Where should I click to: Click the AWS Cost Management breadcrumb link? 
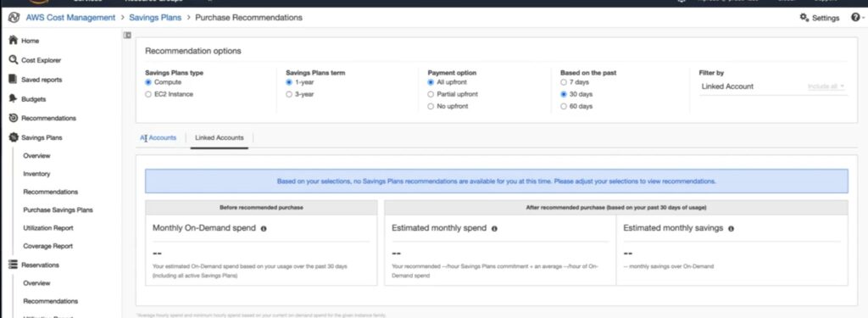[70, 18]
